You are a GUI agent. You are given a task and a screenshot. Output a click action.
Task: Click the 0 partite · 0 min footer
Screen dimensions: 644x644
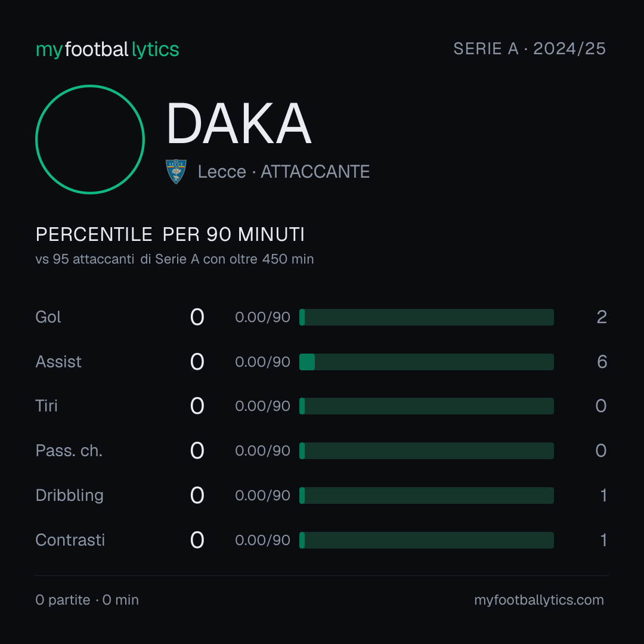click(x=87, y=600)
